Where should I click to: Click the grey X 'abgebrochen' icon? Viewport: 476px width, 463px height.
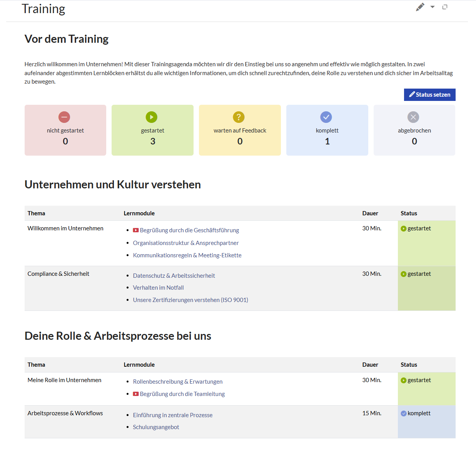point(413,117)
